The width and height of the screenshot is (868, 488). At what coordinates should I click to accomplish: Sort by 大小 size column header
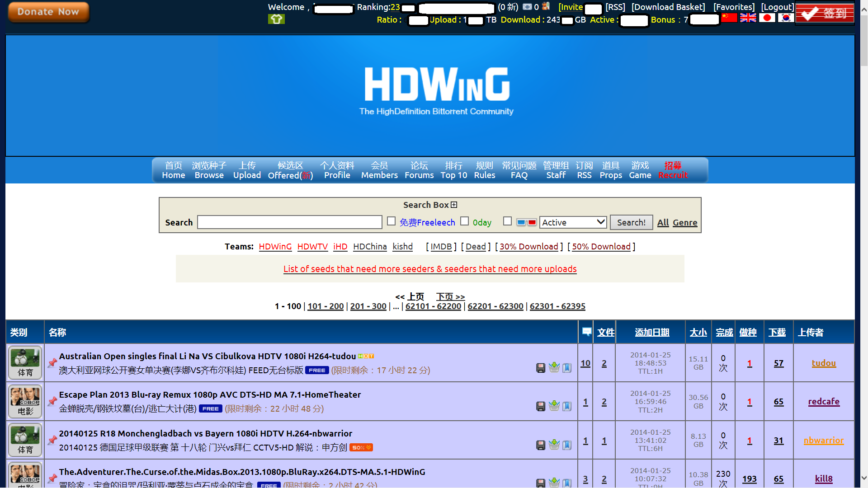(x=698, y=333)
